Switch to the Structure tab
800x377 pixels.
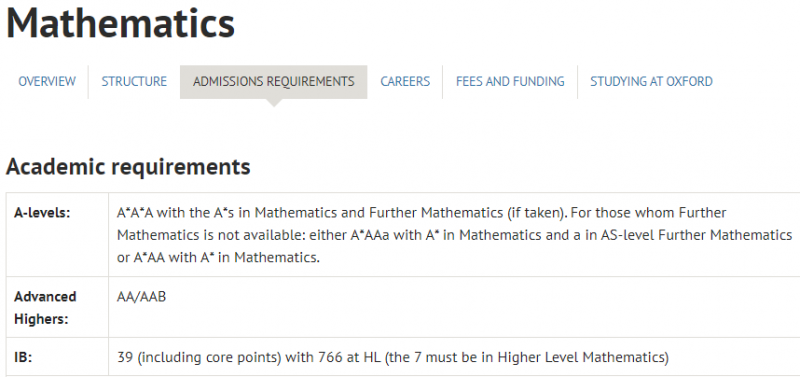pos(134,82)
